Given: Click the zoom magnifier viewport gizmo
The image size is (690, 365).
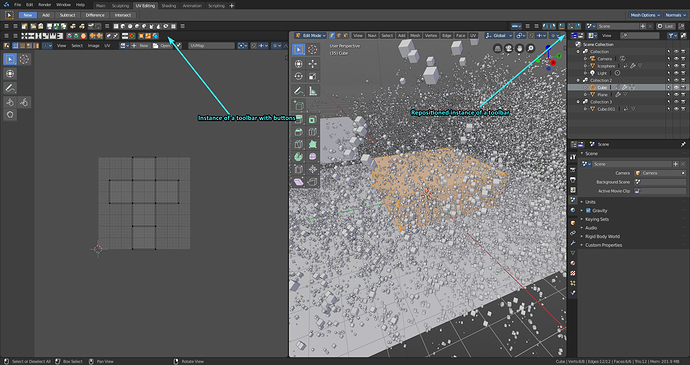Looking at the screenshot, I should (x=530, y=48).
